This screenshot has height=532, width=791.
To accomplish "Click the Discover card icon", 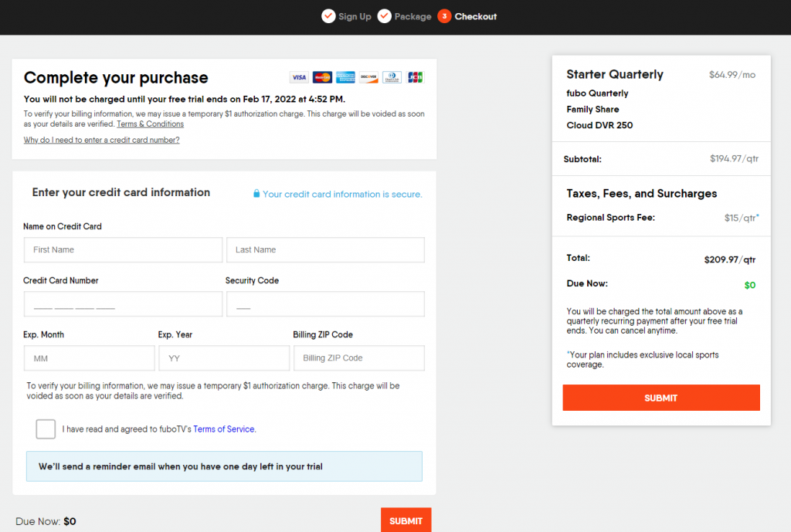I will point(368,77).
